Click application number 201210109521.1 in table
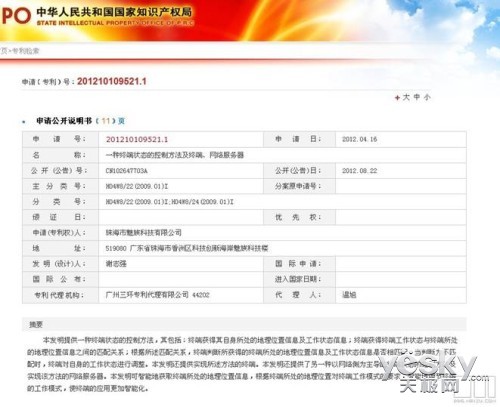Screen dimensions: 500x407 [137, 139]
